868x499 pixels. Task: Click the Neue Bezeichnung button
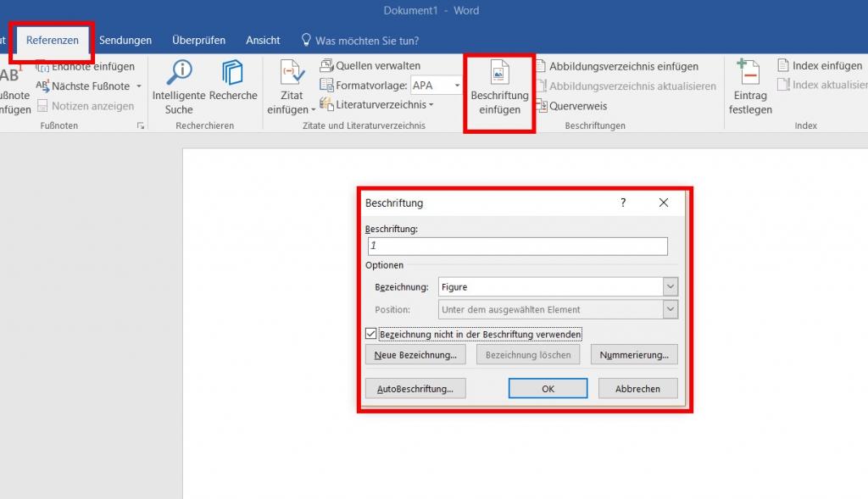point(415,354)
